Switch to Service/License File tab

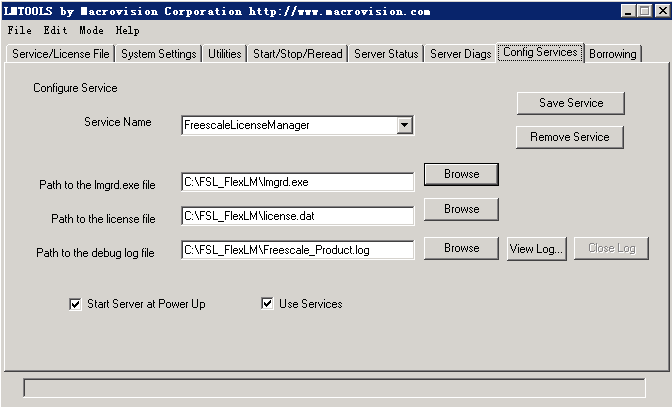click(x=60, y=54)
